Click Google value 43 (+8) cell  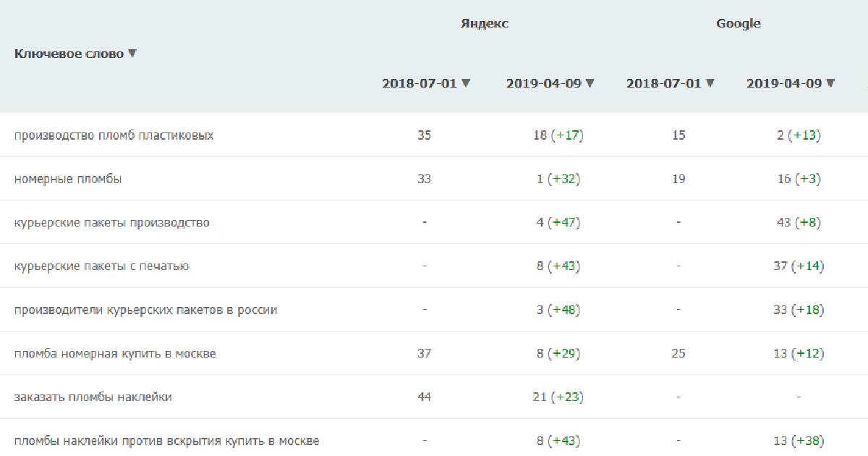coord(799,222)
